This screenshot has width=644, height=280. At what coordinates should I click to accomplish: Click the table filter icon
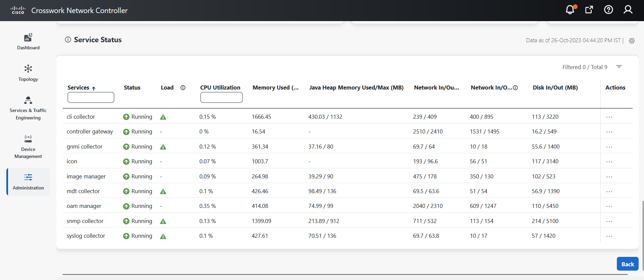pyautogui.click(x=619, y=67)
